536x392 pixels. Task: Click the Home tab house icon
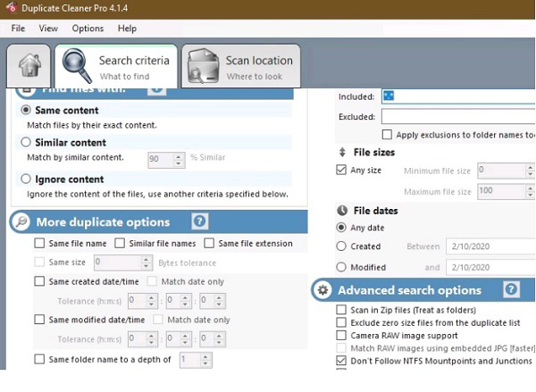tap(29, 66)
